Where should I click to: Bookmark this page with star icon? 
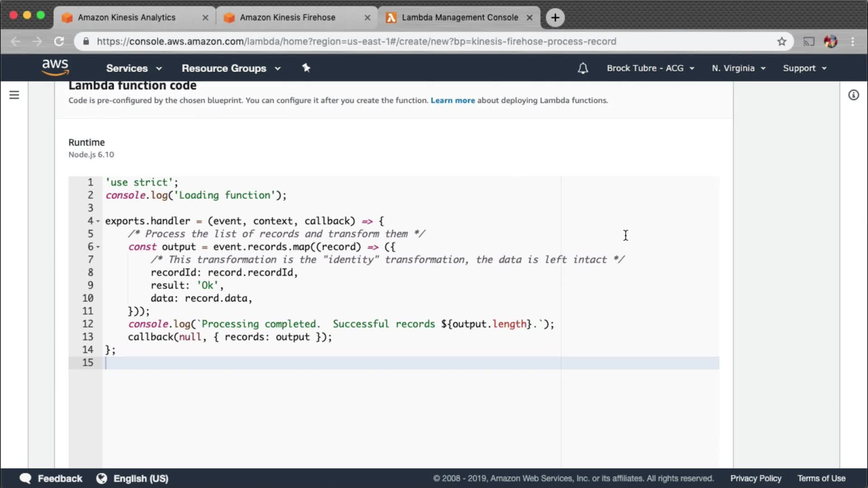pyautogui.click(x=782, y=42)
